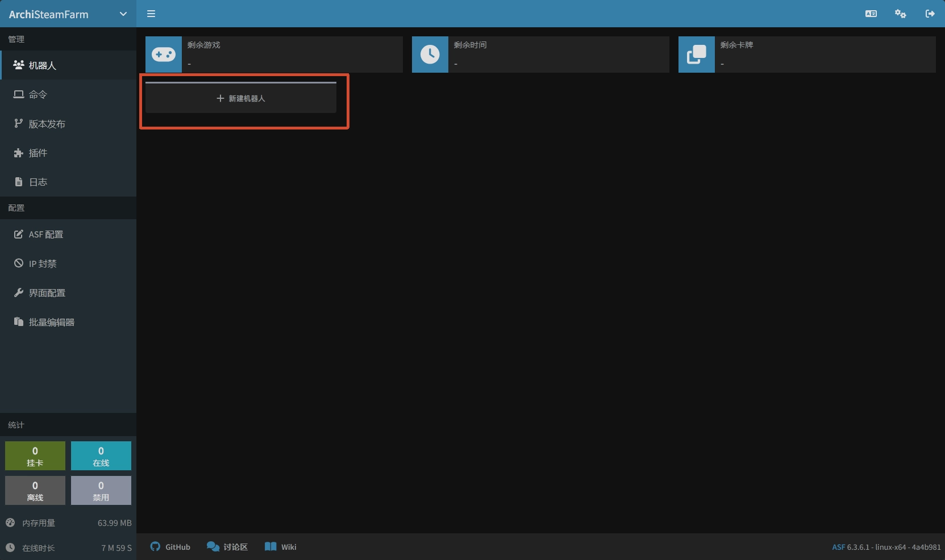The height and width of the screenshot is (560, 945).
Task: Open the 批量编辑器 mass editor
Action: 68,322
